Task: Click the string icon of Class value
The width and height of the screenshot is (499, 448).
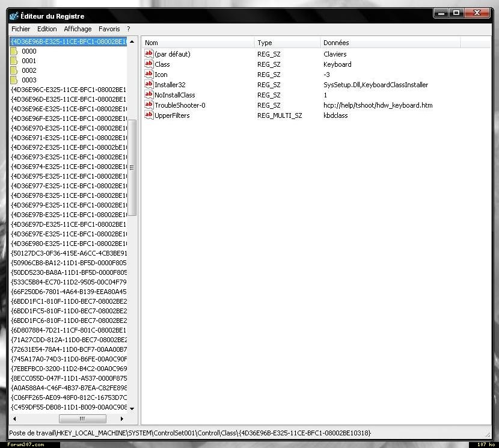Action: tap(148, 64)
